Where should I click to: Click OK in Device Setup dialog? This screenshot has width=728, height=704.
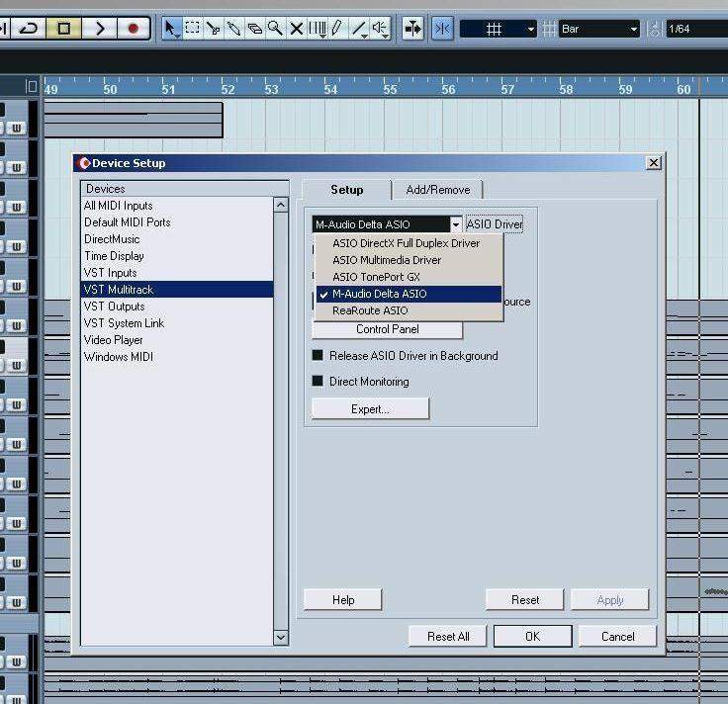pos(532,637)
